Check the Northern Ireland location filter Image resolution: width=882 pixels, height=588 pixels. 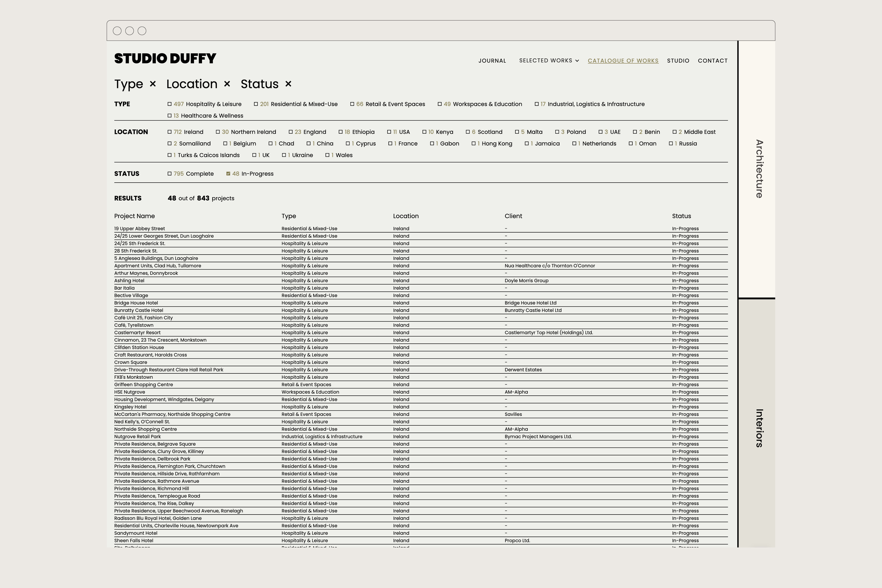coord(218,132)
